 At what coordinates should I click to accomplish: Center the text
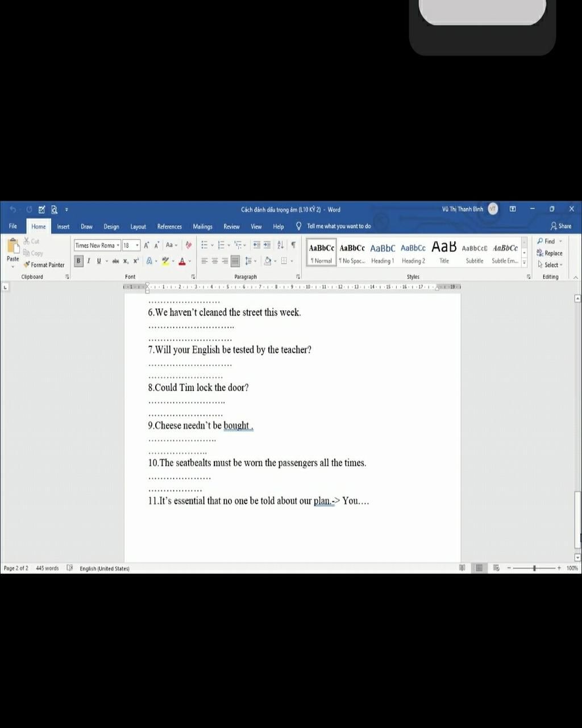point(215,261)
